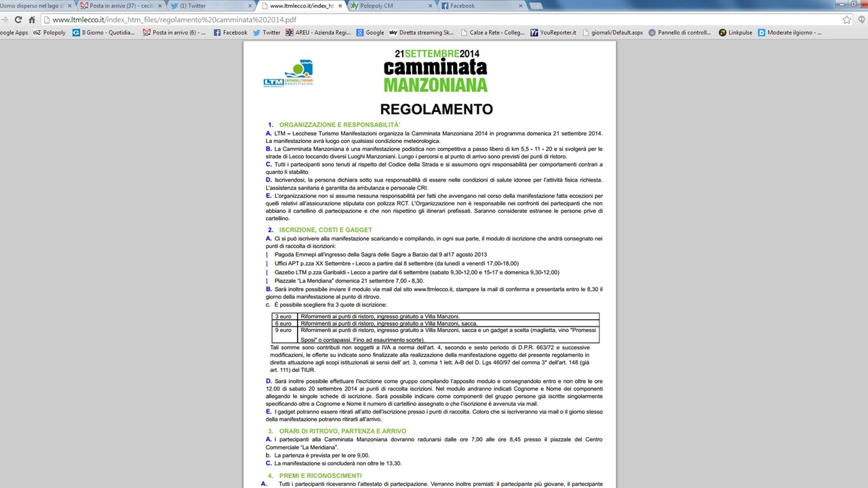Open the sky Diretta streaming bookmark

tap(421, 33)
